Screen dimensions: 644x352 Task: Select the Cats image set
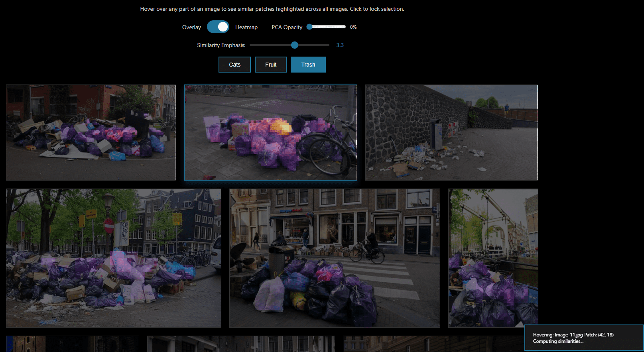234,65
